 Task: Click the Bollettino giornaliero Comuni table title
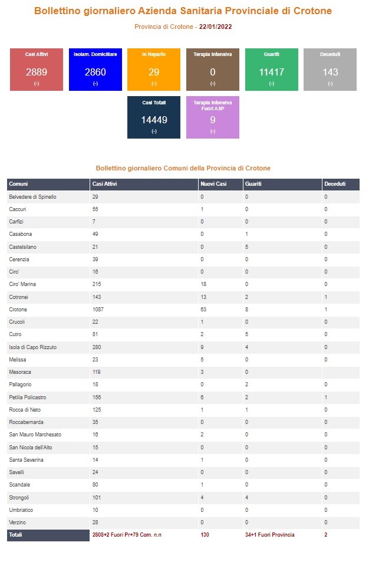tap(183, 168)
